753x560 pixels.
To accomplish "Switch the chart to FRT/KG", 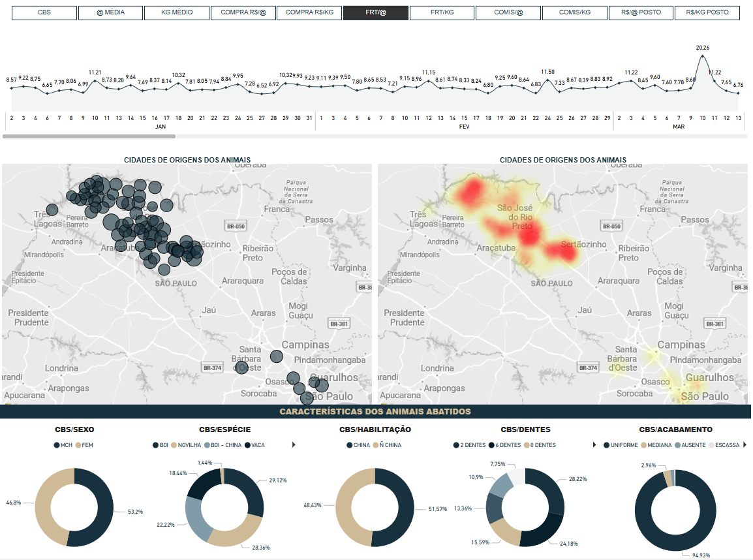I will pos(442,13).
